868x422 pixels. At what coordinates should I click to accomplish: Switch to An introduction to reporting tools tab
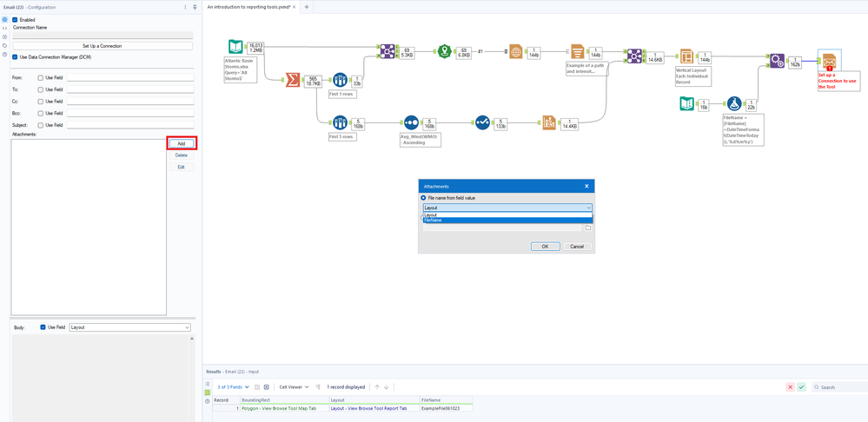pyautogui.click(x=249, y=7)
